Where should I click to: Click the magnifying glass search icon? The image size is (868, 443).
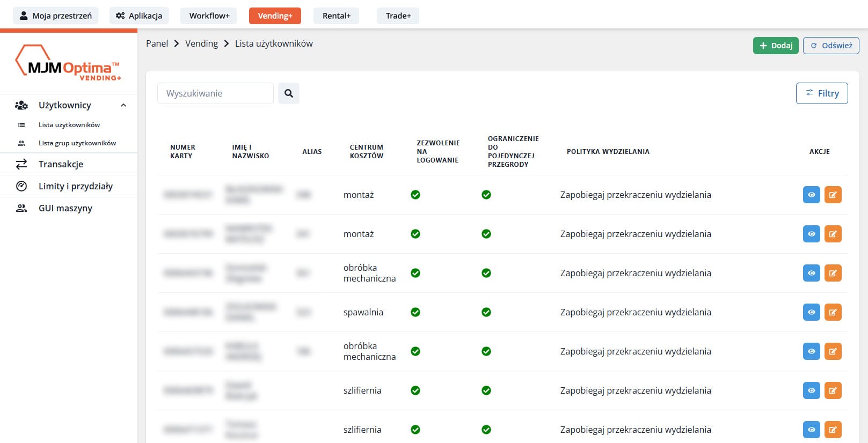(x=288, y=93)
